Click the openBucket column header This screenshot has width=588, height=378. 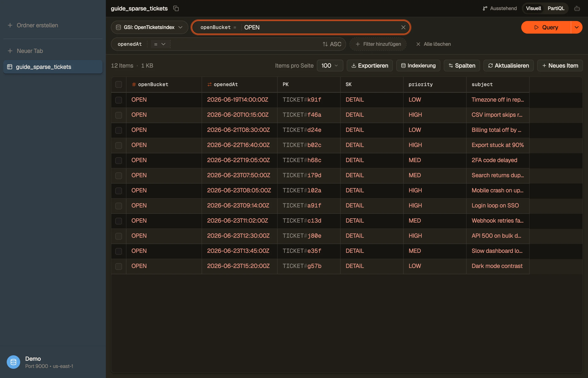click(164, 84)
